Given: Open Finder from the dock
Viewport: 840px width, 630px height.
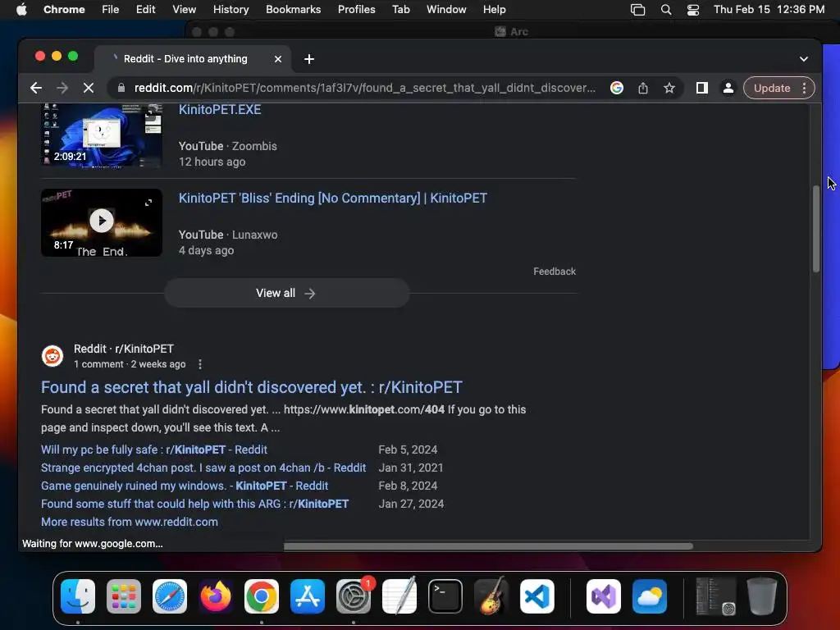Looking at the screenshot, I should coord(78,596).
